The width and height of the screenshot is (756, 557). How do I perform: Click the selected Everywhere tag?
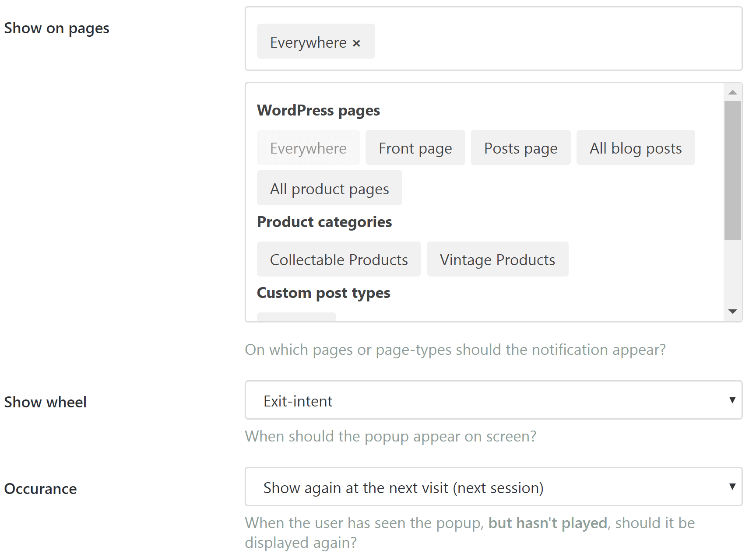[308, 42]
